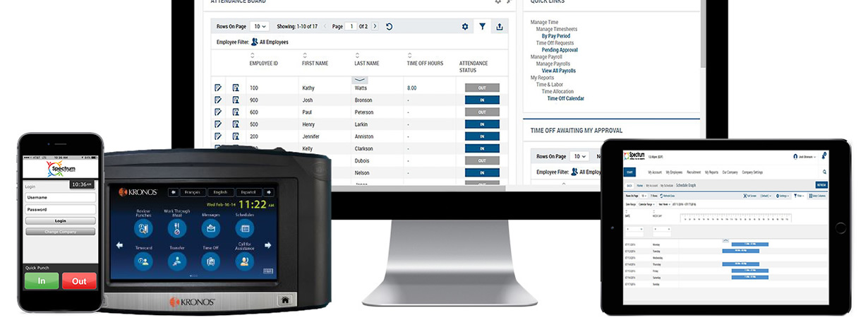This screenshot has width=868, height=325.
Task: Open the on-screen keyboard icon on Kronos
Action: coord(268,271)
